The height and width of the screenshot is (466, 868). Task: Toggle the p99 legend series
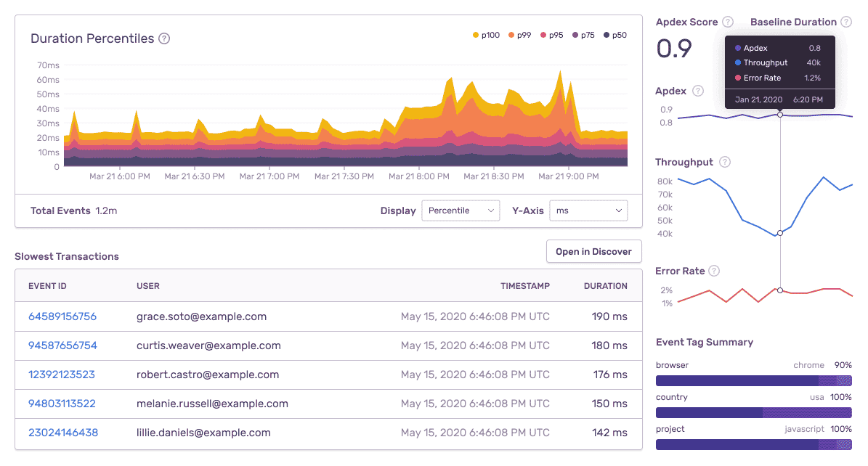click(520, 36)
